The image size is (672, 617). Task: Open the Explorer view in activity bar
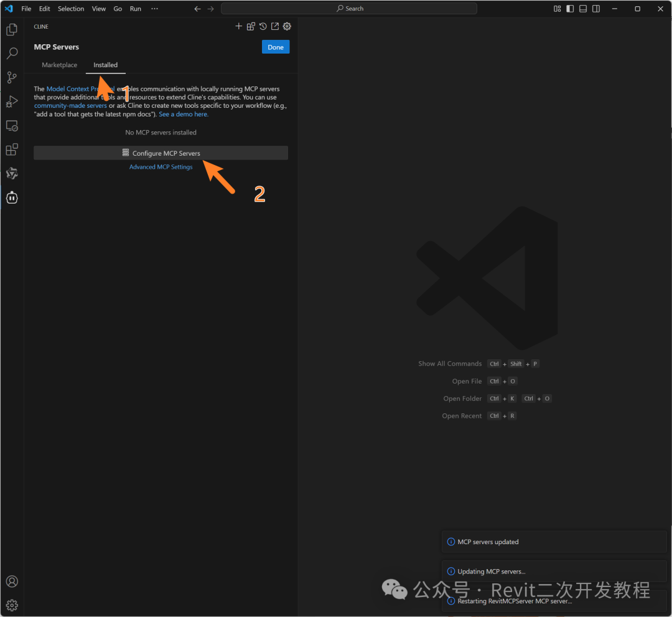pyautogui.click(x=12, y=29)
